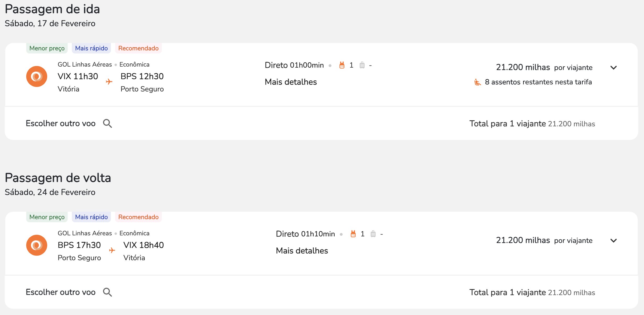Choose Escolher outro voo for the outbound trip
The height and width of the screenshot is (315, 644).
point(61,123)
